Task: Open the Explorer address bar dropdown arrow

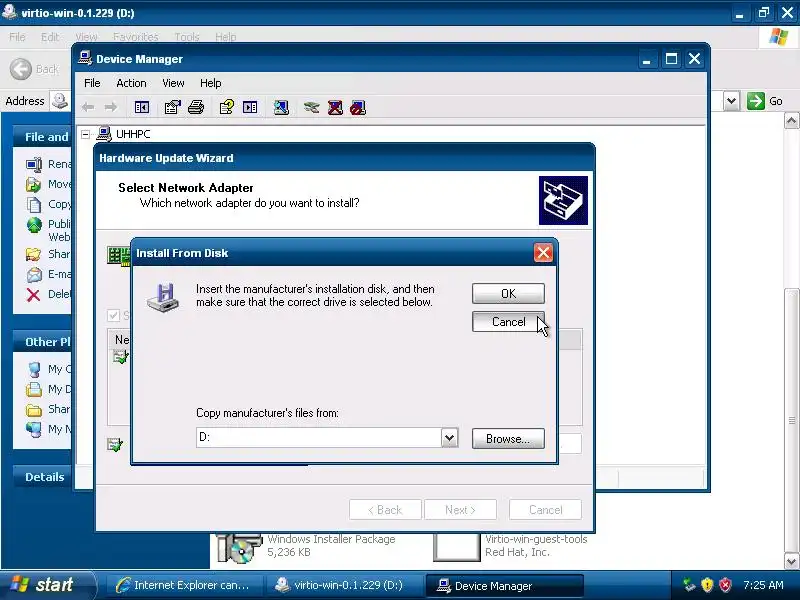Action: (731, 101)
